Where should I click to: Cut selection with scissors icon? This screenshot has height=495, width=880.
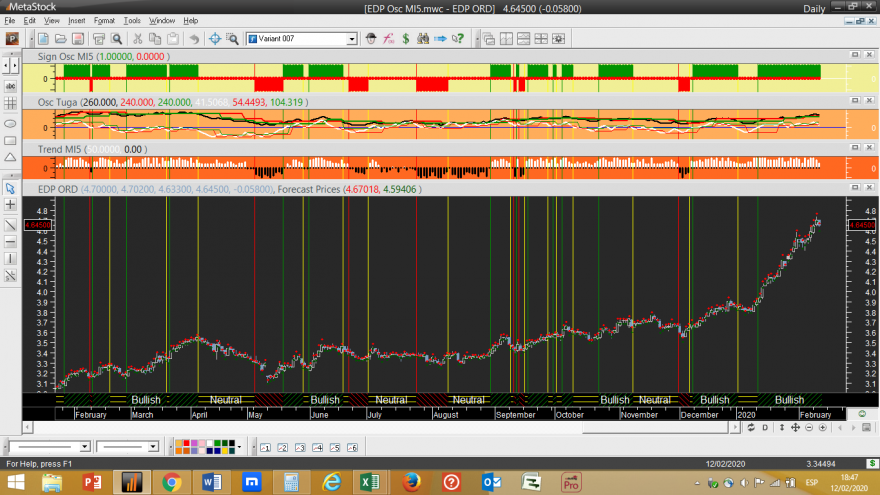pos(137,39)
